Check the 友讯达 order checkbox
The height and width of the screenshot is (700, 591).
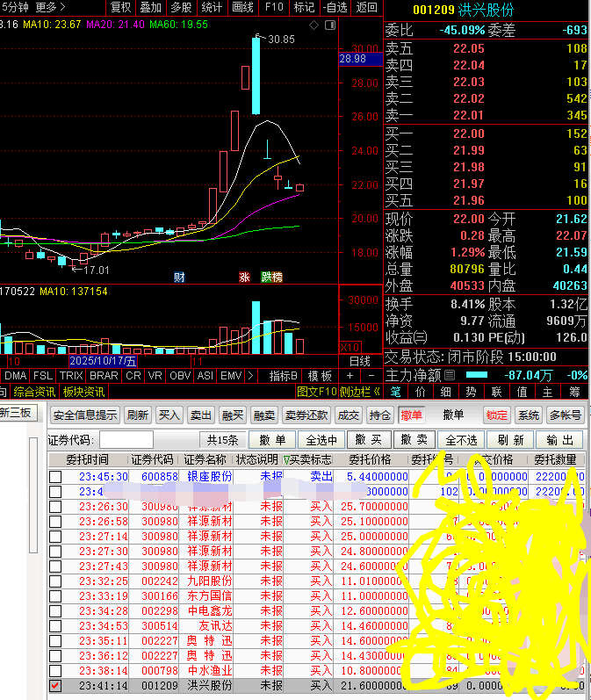click(55, 626)
